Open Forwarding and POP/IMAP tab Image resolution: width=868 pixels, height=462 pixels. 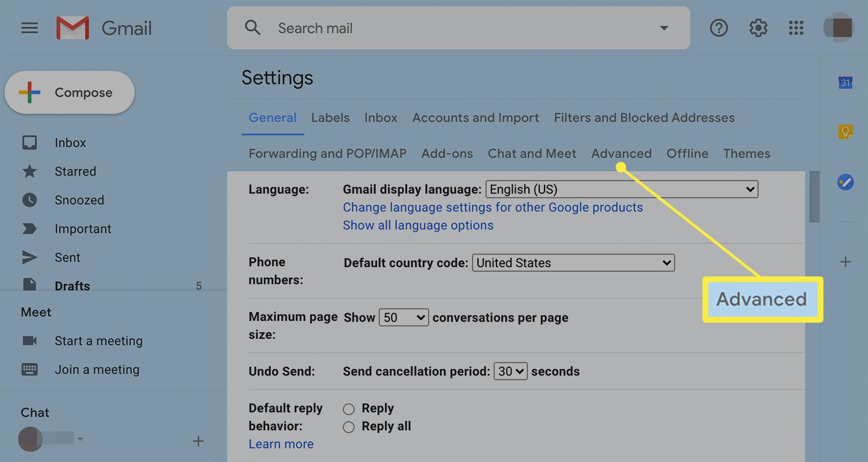click(x=328, y=154)
